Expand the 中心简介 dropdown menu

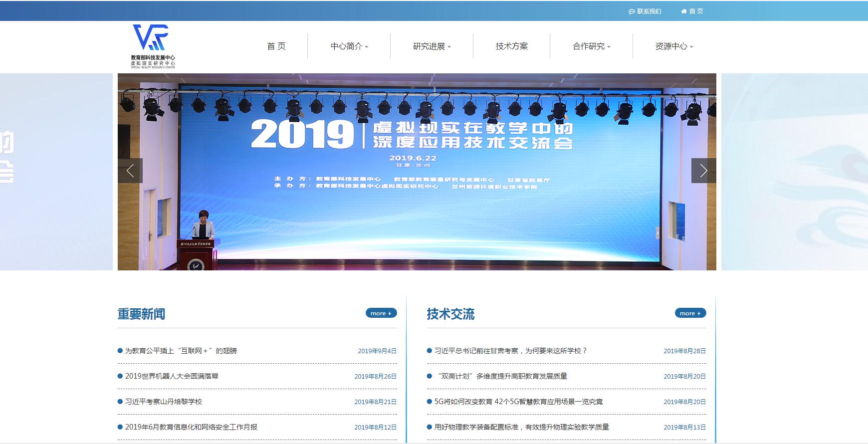(349, 46)
